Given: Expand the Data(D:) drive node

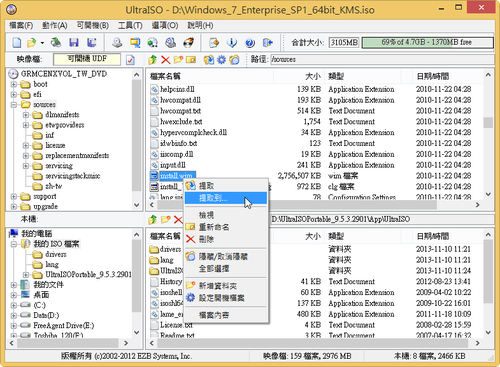Looking at the screenshot, I should pyautogui.click(x=14, y=315).
